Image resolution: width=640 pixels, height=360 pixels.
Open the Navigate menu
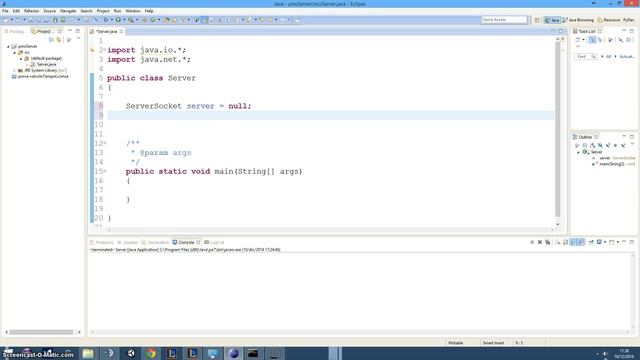(68, 11)
